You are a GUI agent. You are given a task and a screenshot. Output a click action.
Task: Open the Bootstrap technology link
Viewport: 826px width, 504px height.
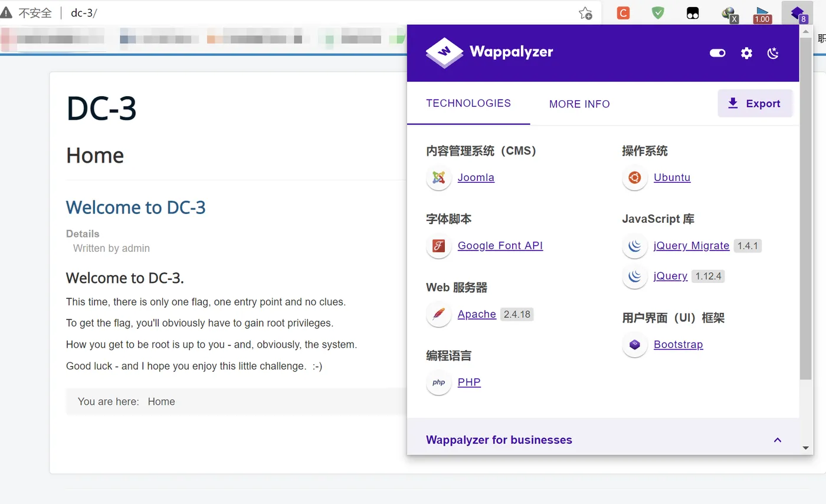(678, 345)
